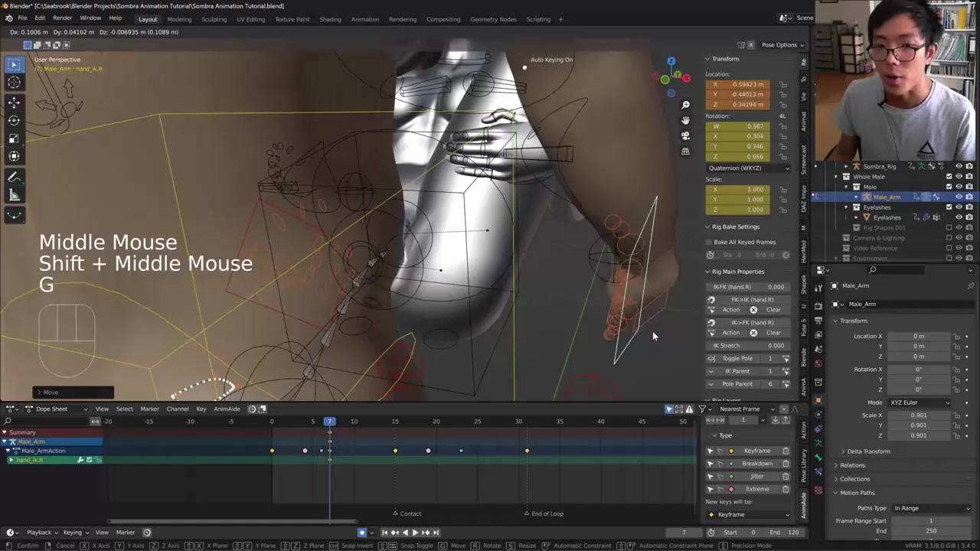This screenshot has height=551, width=980.
Task: Open the Render menu
Action: point(62,18)
